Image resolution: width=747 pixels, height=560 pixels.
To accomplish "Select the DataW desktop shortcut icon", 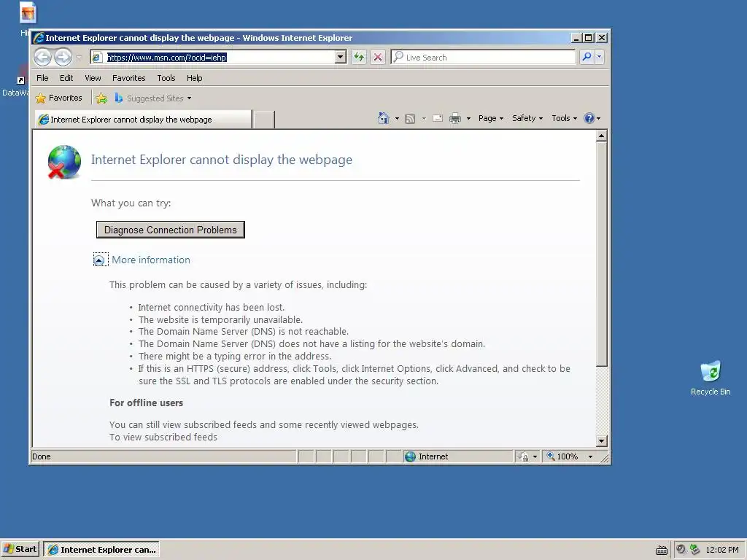I will pyautogui.click(x=15, y=82).
